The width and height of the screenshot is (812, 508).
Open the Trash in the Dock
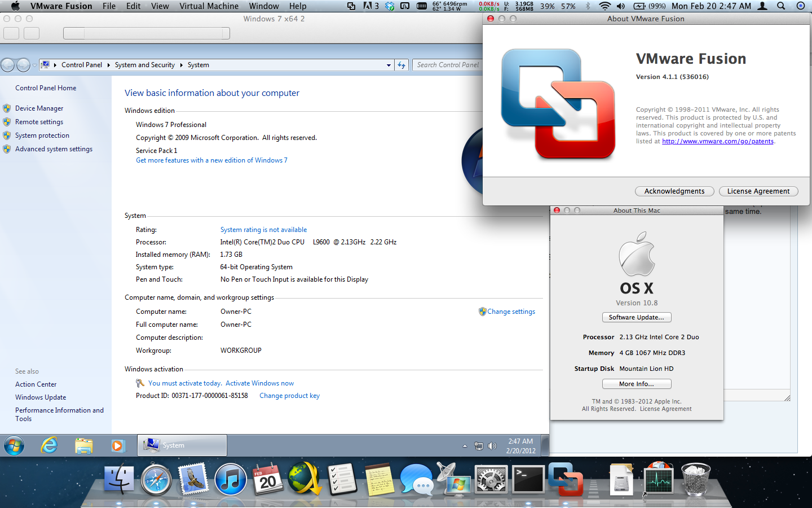696,480
